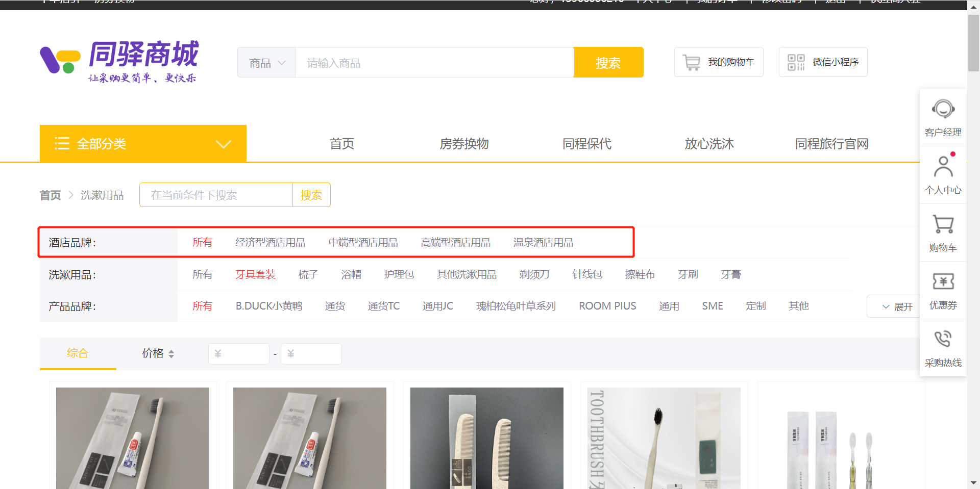
Task: Click 洗漱用品 in the breadcrumb
Action: (102, 195)
